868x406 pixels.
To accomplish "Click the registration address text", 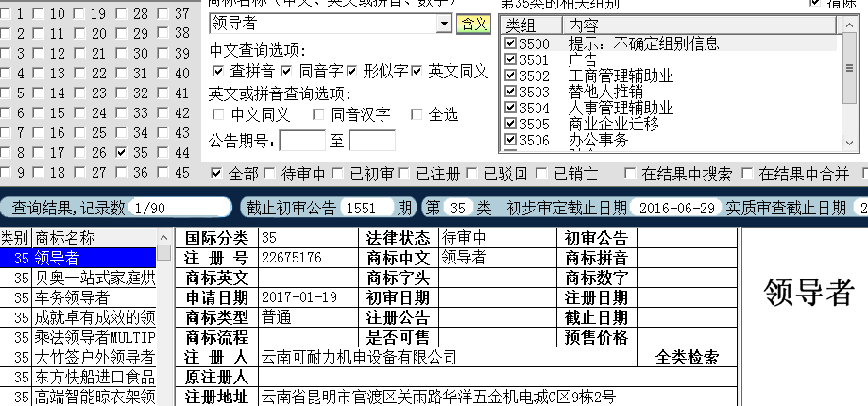I will point(438,397).
